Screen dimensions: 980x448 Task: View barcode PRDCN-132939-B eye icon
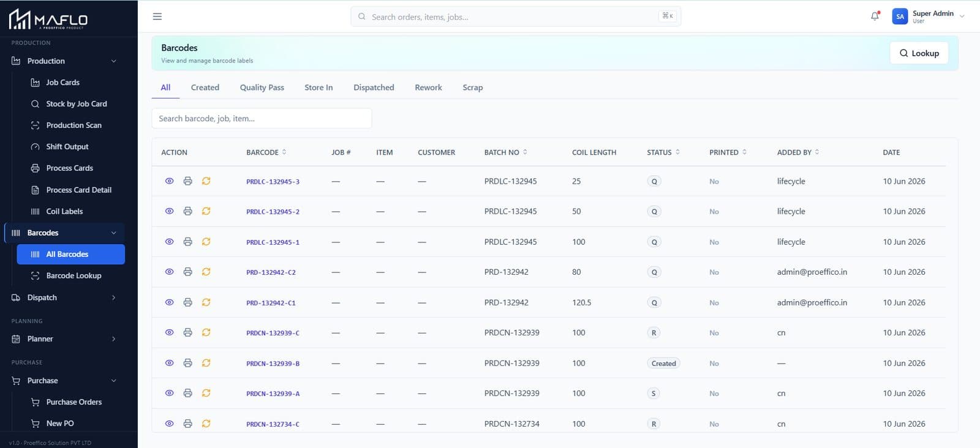[170, 363]
